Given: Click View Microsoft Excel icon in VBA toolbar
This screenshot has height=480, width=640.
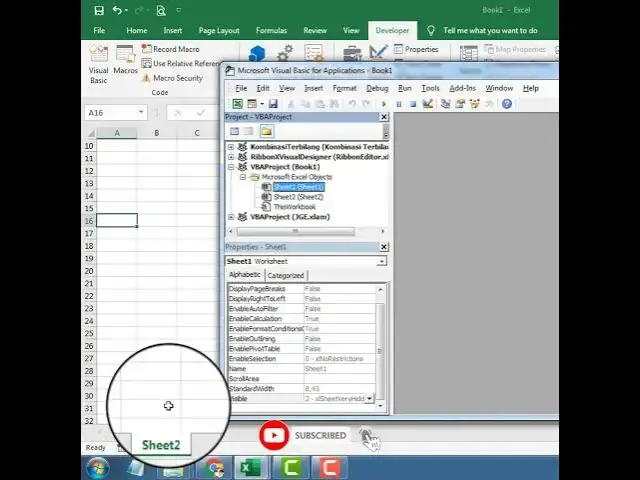Looking at the screenshot, I should click(x=238, y=104).
